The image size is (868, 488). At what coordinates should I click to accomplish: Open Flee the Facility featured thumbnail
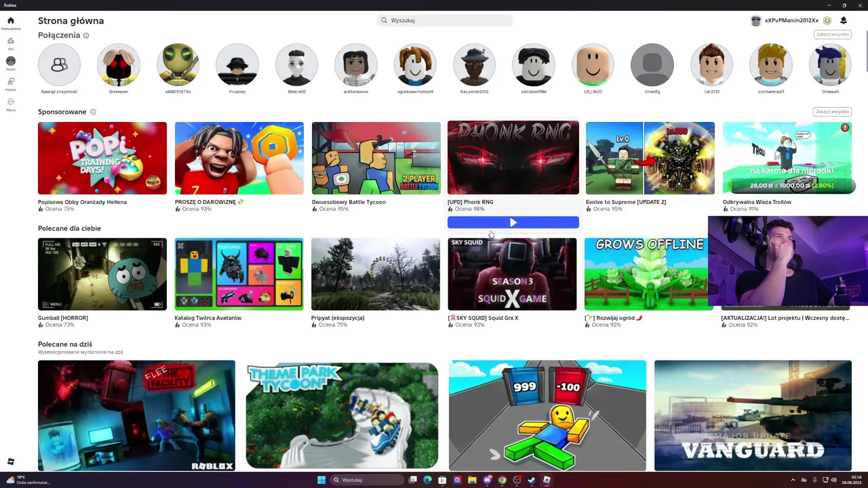136,415
